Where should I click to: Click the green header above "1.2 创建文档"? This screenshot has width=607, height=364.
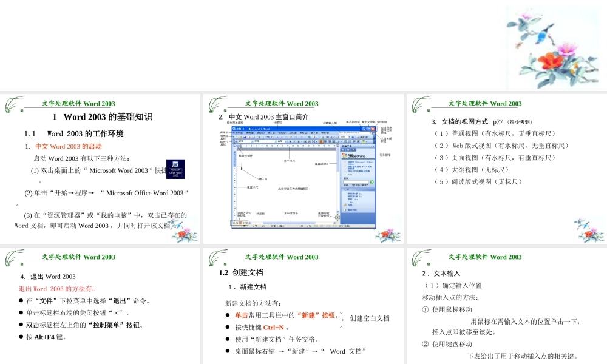pyautogui.click(x=282, y=257)
